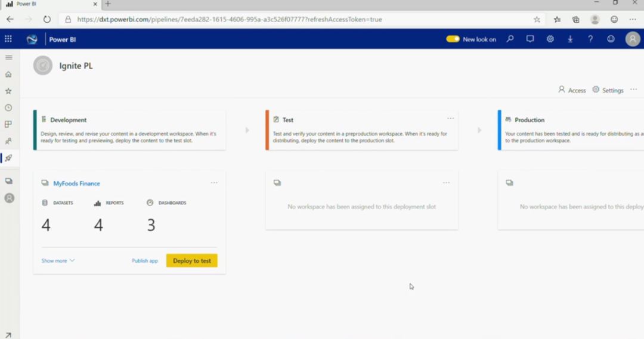
Task: Open the feedback smiley in header
Action: tap(611, 39)
